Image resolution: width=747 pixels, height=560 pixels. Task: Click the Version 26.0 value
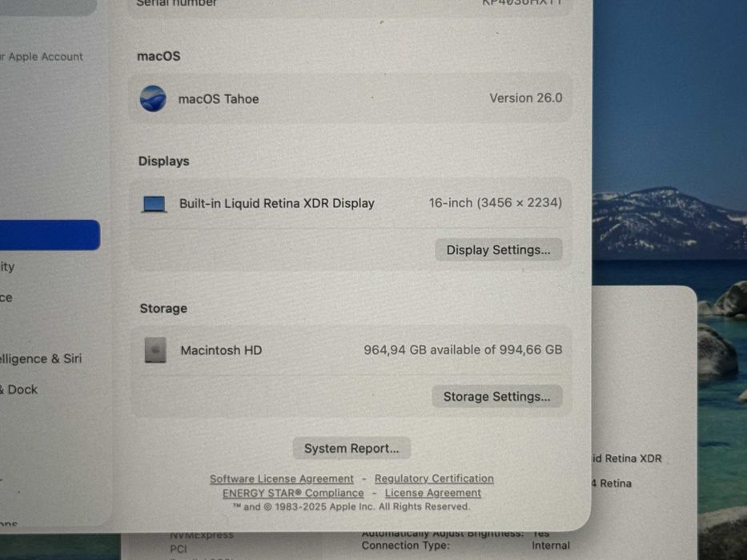[526, 98]
